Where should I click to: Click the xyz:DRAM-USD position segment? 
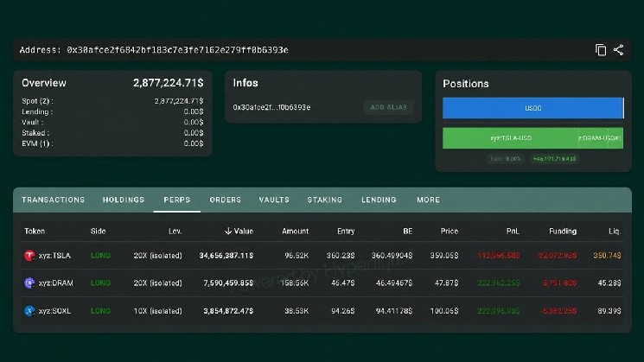click(x=593, y=138)
